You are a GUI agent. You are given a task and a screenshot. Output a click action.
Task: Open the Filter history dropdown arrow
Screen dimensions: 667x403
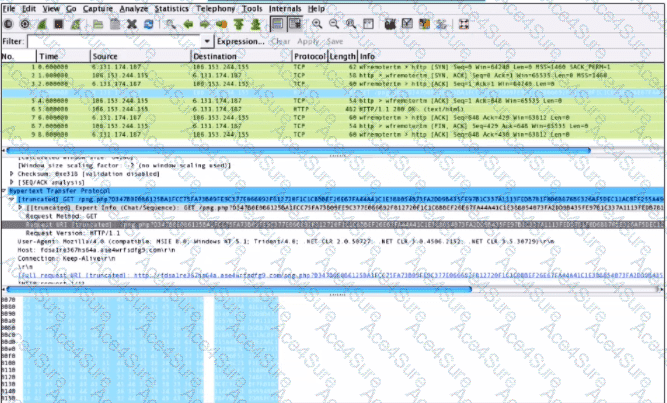[208, 42]
